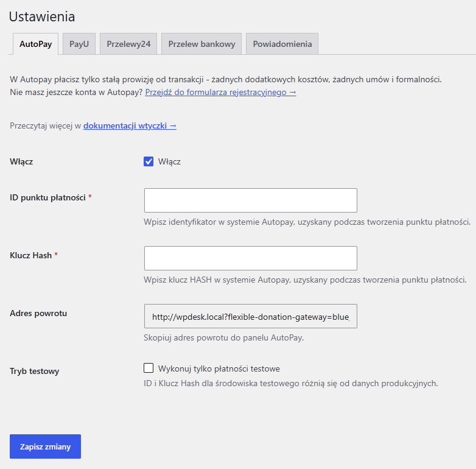Uncheck the Włącz checkbox
Screen dimensions: 476x469
coord(149,161)
